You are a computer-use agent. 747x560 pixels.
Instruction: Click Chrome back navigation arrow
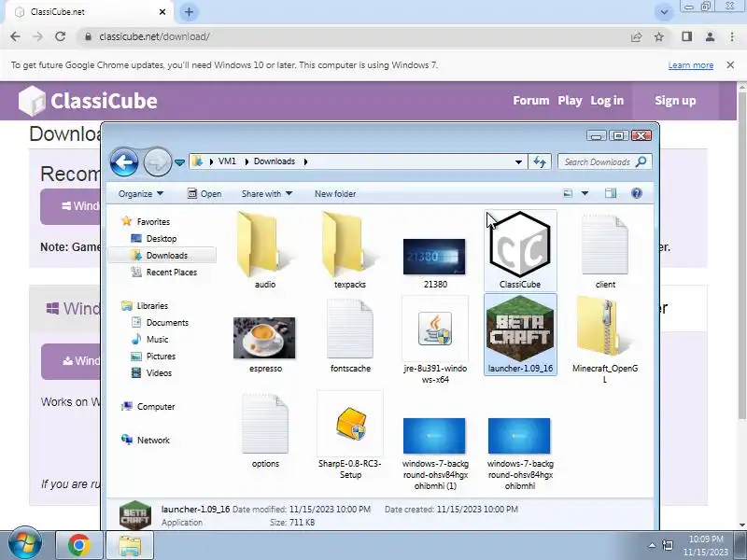[x=15, y=36]
